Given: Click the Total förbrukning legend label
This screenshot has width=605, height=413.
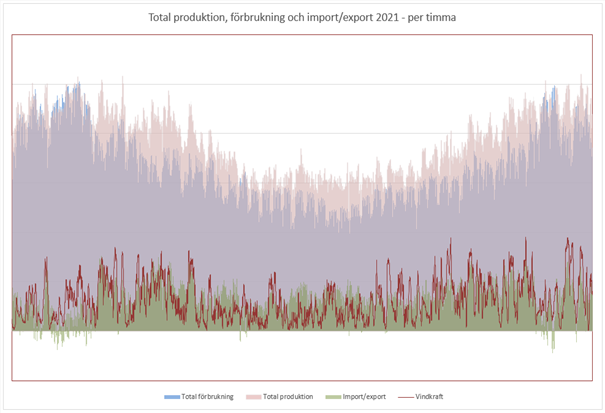Looking at the screenshot, I should pyautogui.click(x=208, y=396).
